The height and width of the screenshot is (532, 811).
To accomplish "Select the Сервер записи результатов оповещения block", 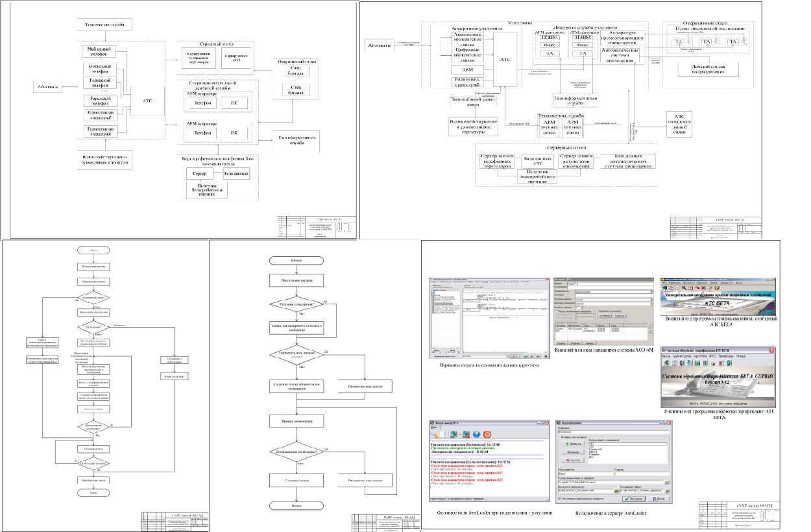I will pos(575,161).
